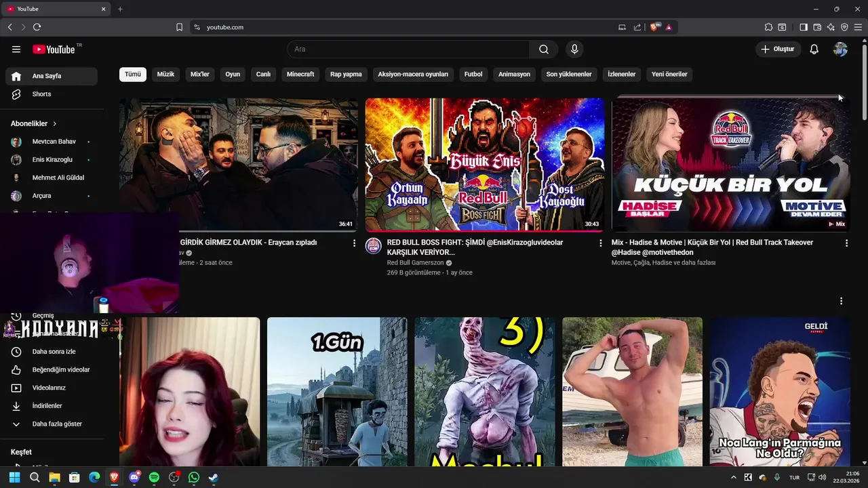This screenshot has width=868, height=488.
Task: Select the Canlı filter chip
Action: pyautogui.click(x=263, y=75)
